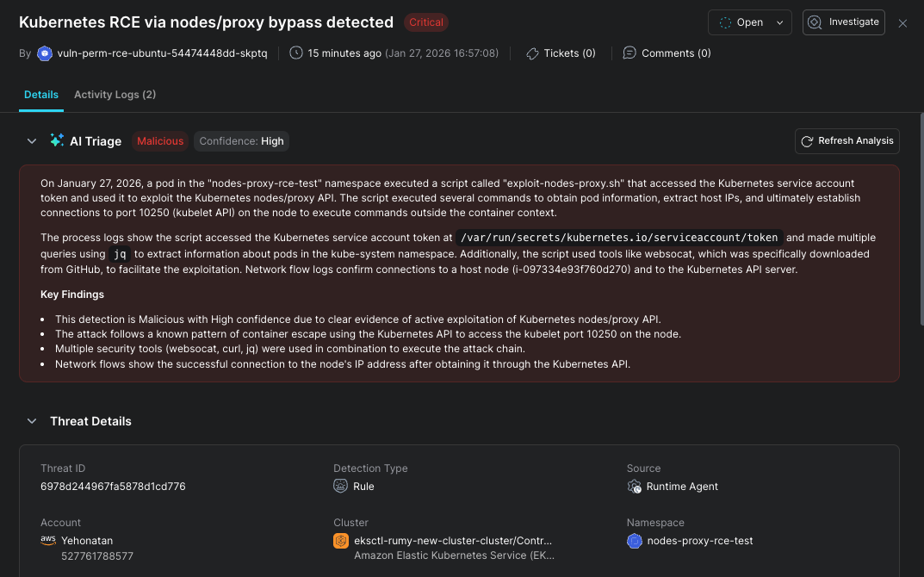The image size is (924, 577).
Task: Click the jq inline code snippet
Action: pos(120,254)
